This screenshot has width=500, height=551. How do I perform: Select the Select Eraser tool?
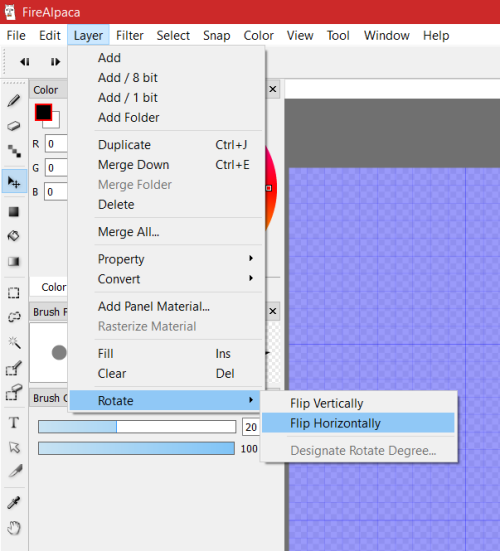(14, 392)
